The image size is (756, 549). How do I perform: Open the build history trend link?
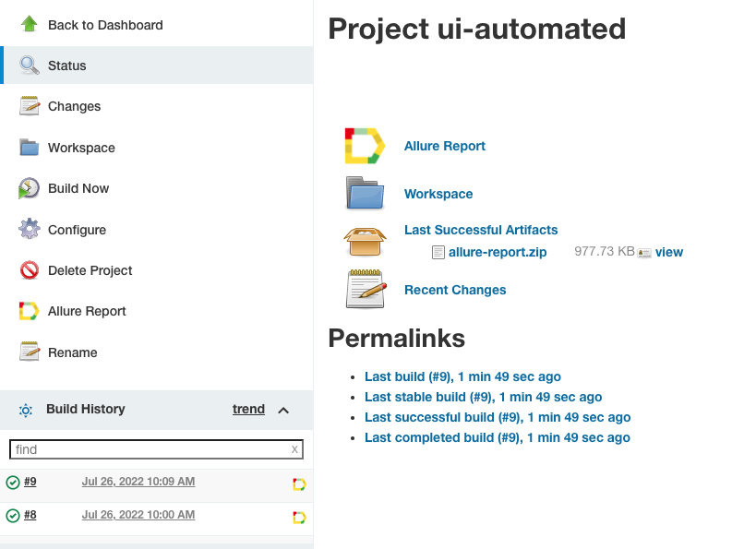point(248,410)
